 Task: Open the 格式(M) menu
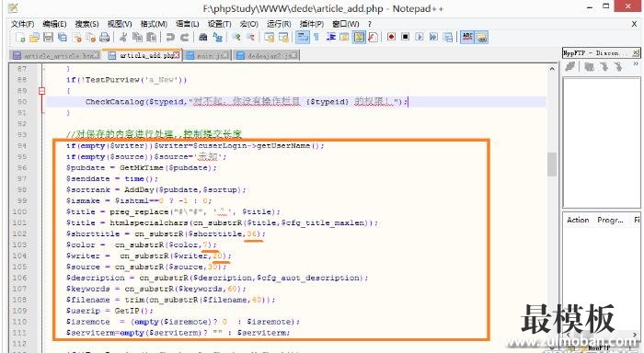click(154, 24)
